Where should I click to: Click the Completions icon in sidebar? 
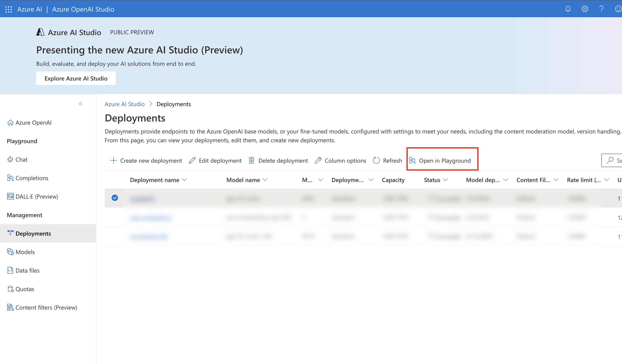coord(10,178)
